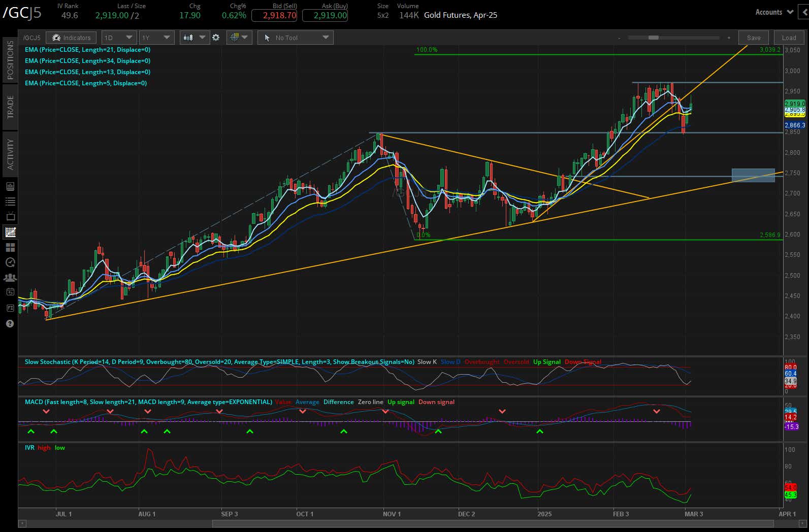809x532 pixels.
Task: Click the 3,039.2 Fibonacci level label
Action: click(770, 50)
